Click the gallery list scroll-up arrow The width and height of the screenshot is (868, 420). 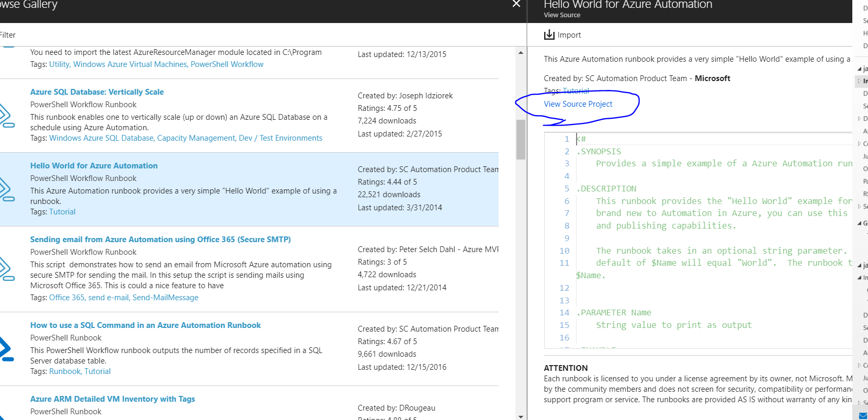(521, 53)
